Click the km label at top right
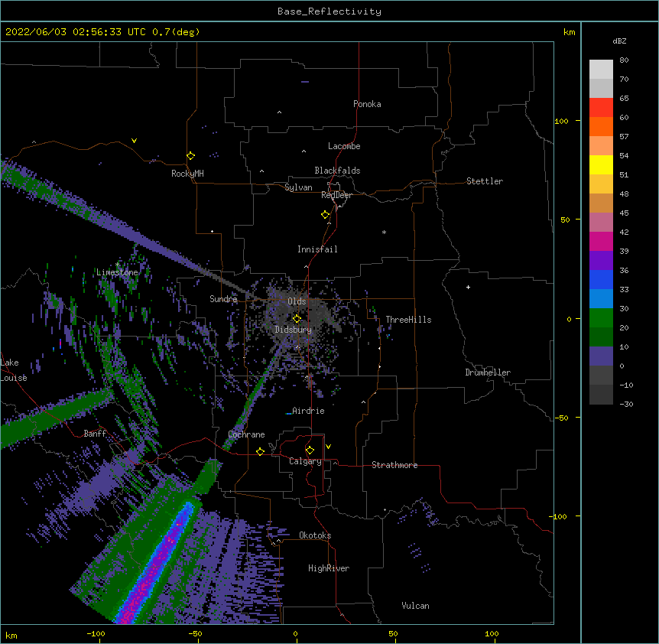The image size is (659, 644). (x=569, y=32)
